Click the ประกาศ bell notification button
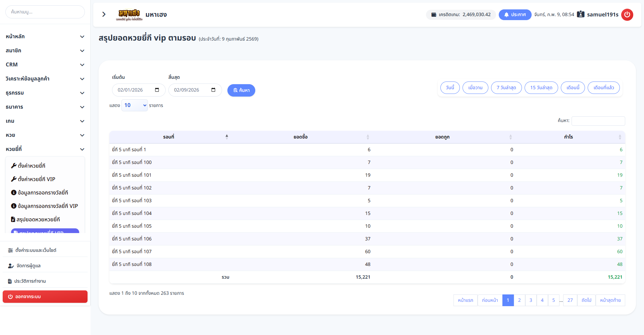644x335 pixels. pyautogui.click(x=515, y=15)
